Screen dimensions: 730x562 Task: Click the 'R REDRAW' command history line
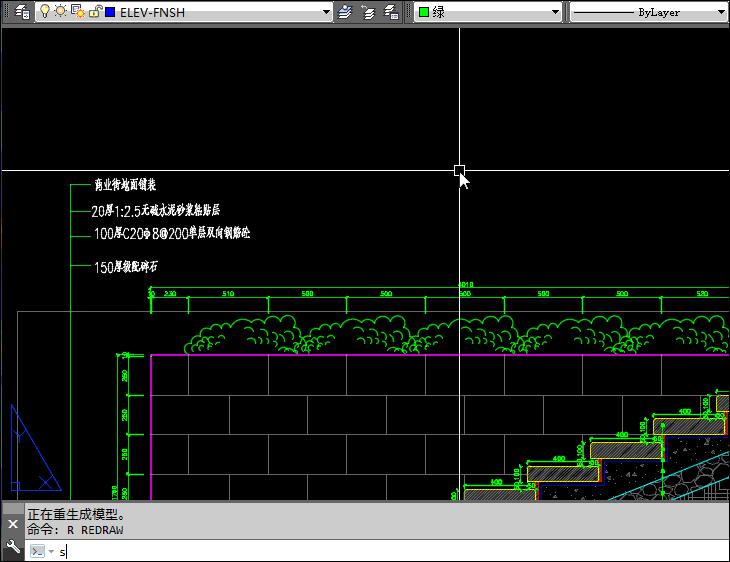coord(75,529)
